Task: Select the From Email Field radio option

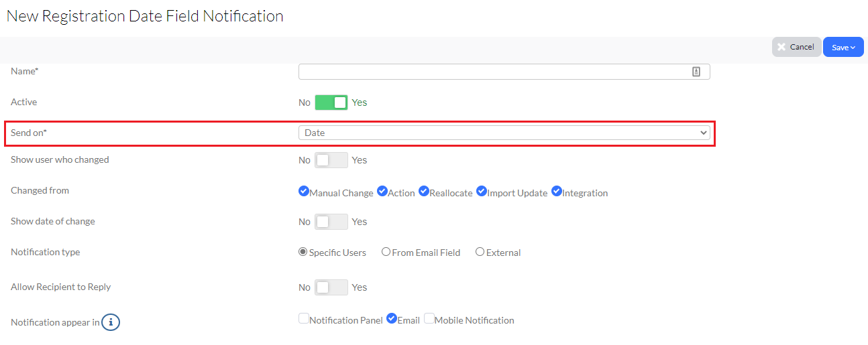Action: click(x=386, y=252)
